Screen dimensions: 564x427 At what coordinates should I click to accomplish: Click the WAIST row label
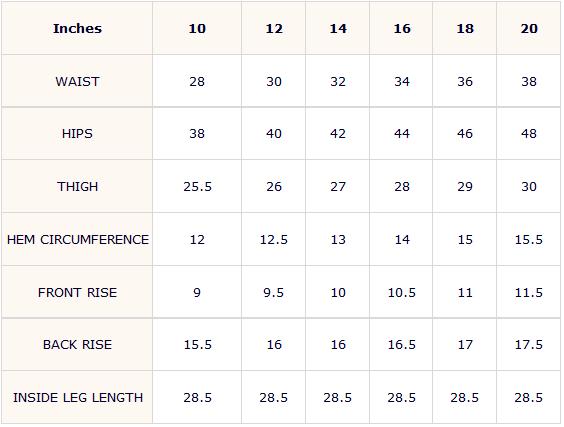[x=77, y=82]
